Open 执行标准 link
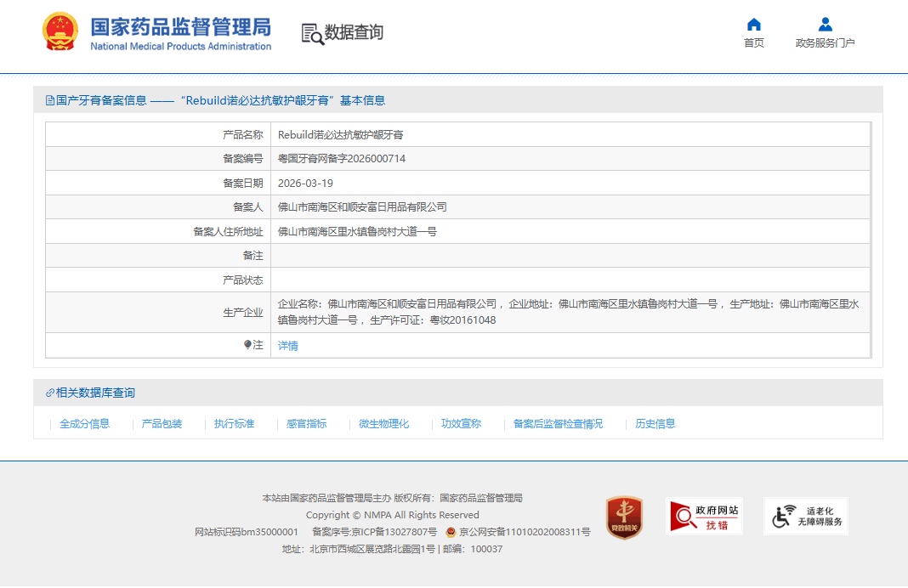 click(x=234, y=424)
